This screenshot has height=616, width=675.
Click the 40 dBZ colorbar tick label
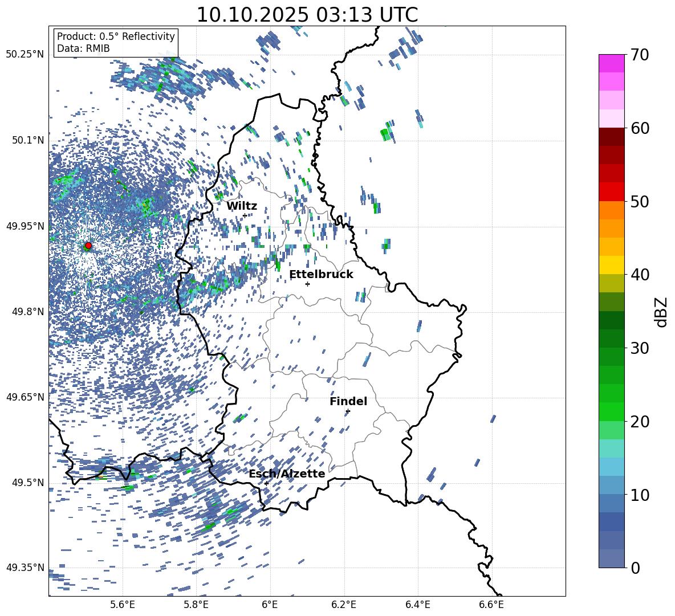[x=640, y=275]
